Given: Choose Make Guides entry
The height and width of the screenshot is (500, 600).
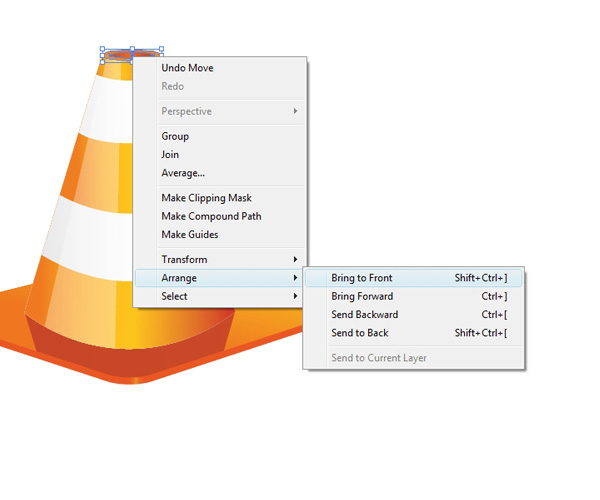Looking at the screenshot, I should (221, 235).
